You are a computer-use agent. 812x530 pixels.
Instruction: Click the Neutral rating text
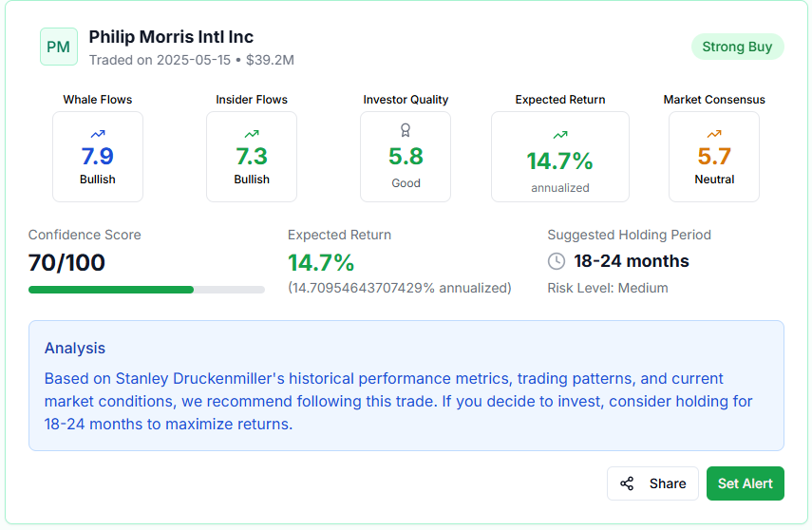coord(714,180)
